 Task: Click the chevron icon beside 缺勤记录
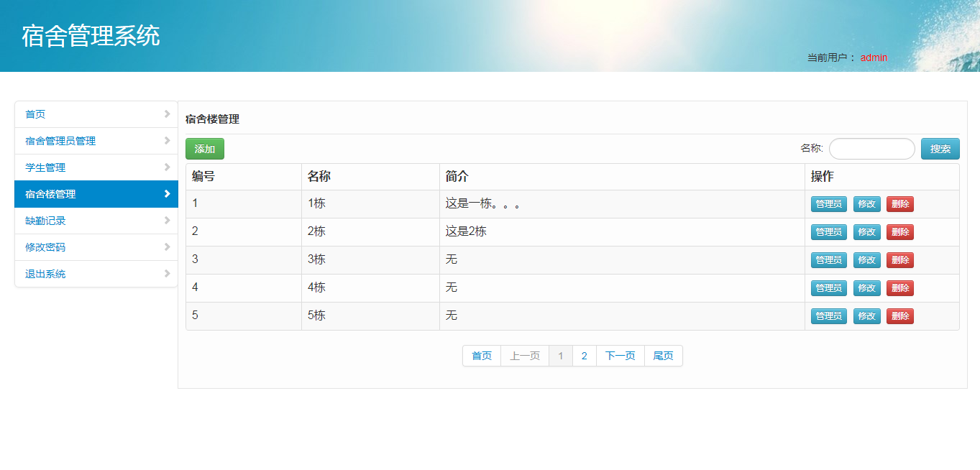coord(167,220)
